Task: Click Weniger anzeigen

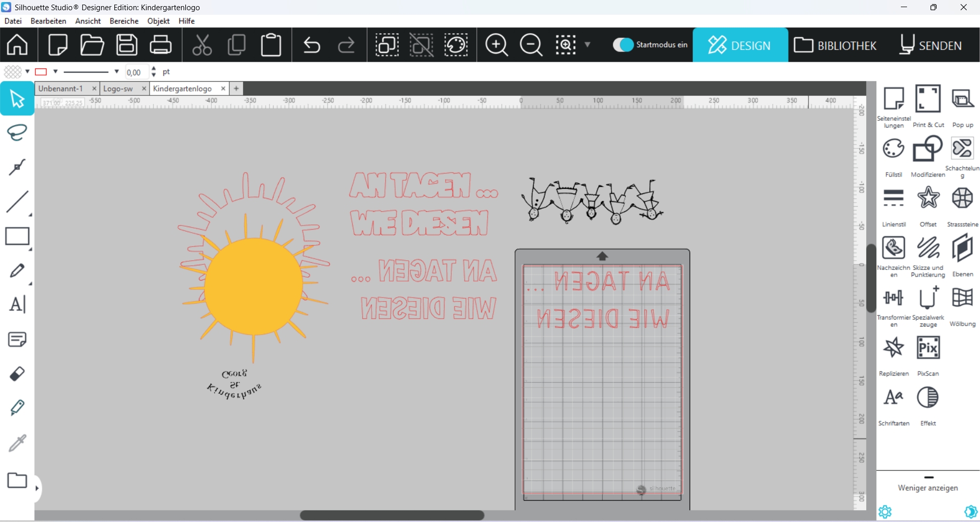Action: point(927,488)
